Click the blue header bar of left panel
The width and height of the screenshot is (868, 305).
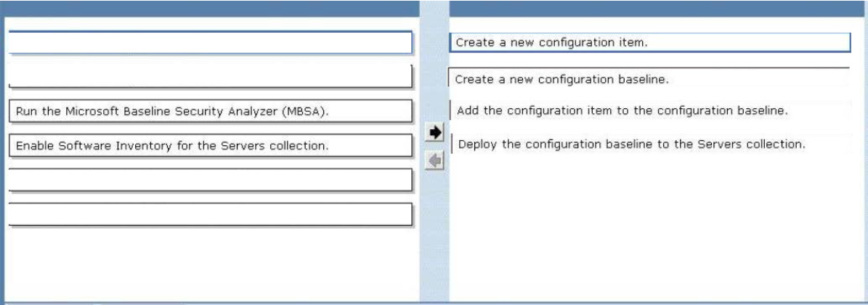point(210,9)
